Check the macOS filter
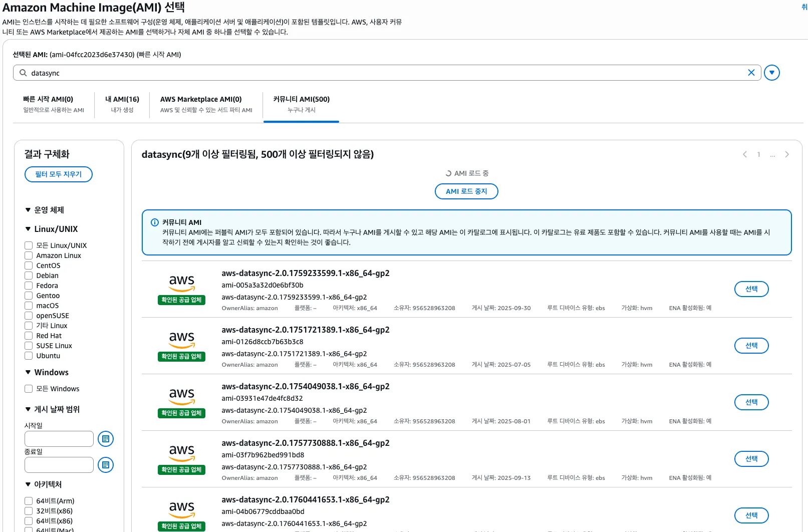This screenshot has height=532, width=808. tap(29, 306)
